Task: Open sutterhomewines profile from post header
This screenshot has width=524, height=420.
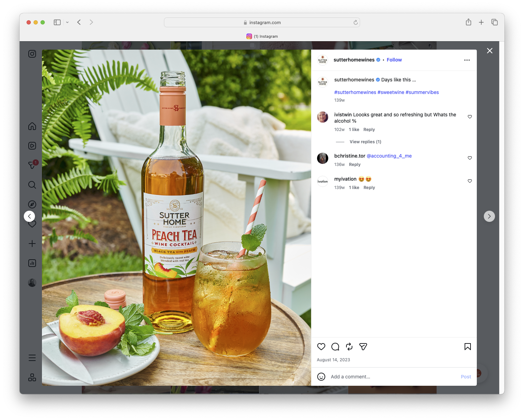Action: (354, 60)
